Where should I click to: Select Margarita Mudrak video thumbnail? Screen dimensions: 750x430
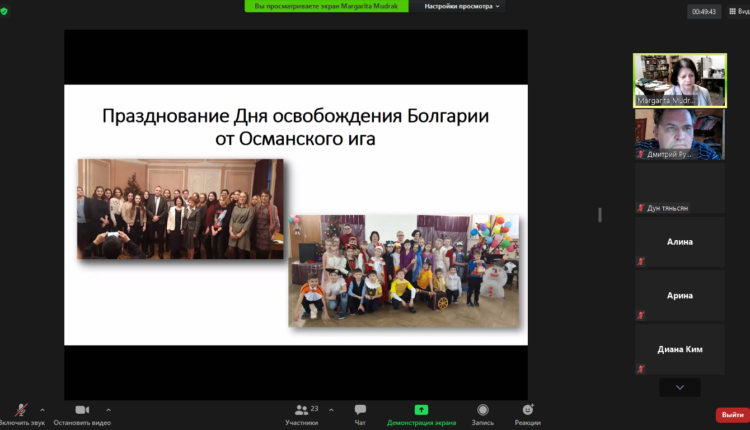click(x=680, y=80)
